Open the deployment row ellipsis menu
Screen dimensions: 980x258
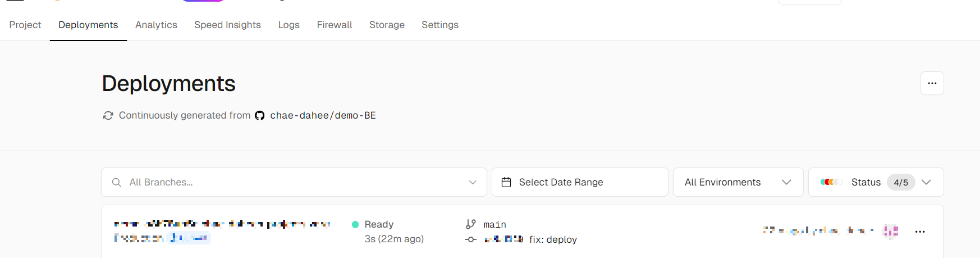920,232
